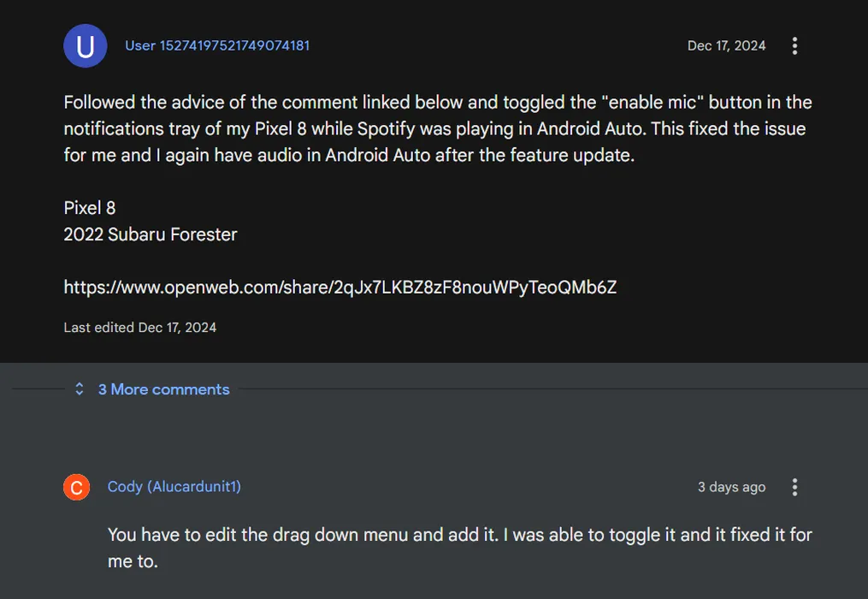868x599 pixels.
Task: Expand hidden comments using the up-down chevron icon
Action: [x=80, y=389]
